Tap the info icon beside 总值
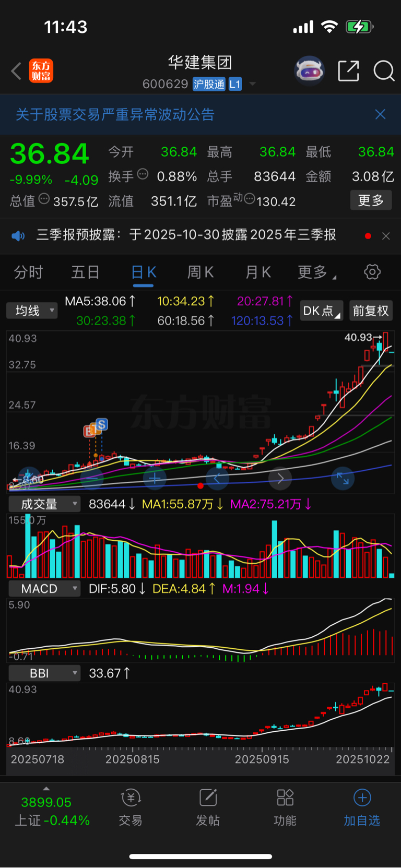Image resolution: width=401 pixels, height=868 pixels. 44,199
